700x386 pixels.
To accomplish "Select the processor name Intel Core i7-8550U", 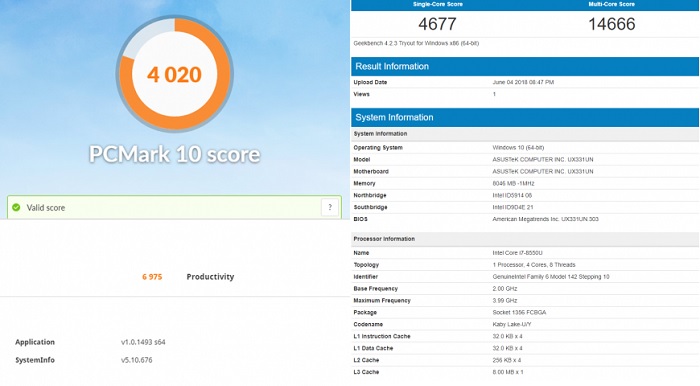I will click(x=517, y=253).
